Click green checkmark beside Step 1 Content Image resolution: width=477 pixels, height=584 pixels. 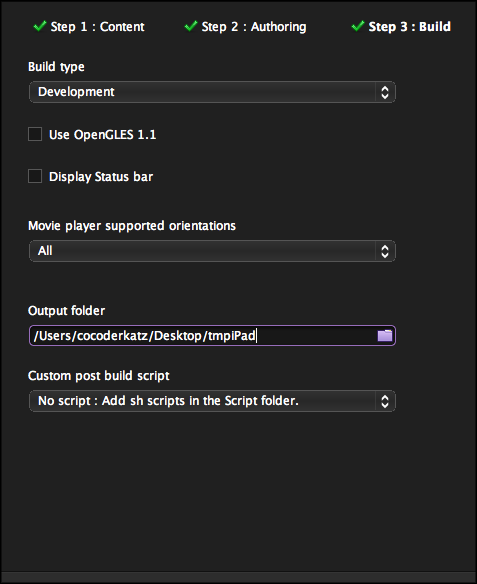40,26
